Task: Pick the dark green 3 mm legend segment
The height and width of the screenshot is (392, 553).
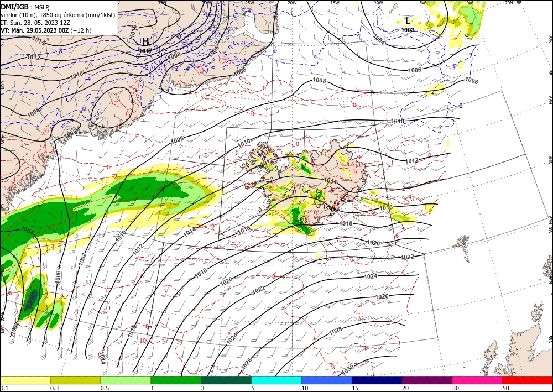Action: click(x=226, y=380)
